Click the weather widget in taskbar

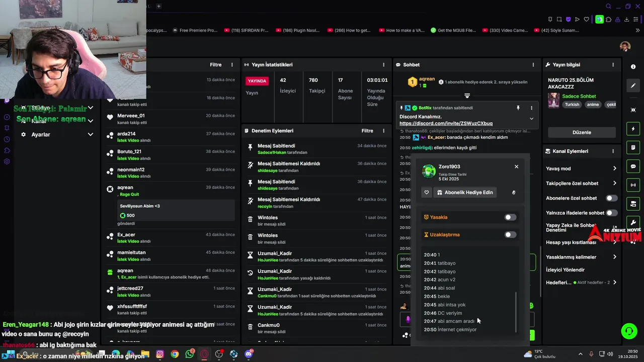(539, 354)
